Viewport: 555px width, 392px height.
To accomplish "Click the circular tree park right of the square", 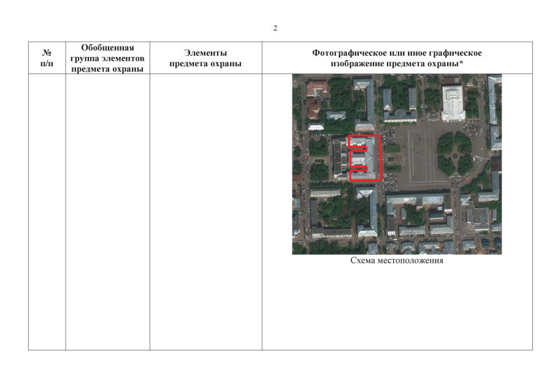I will click(x=456, y=154).
